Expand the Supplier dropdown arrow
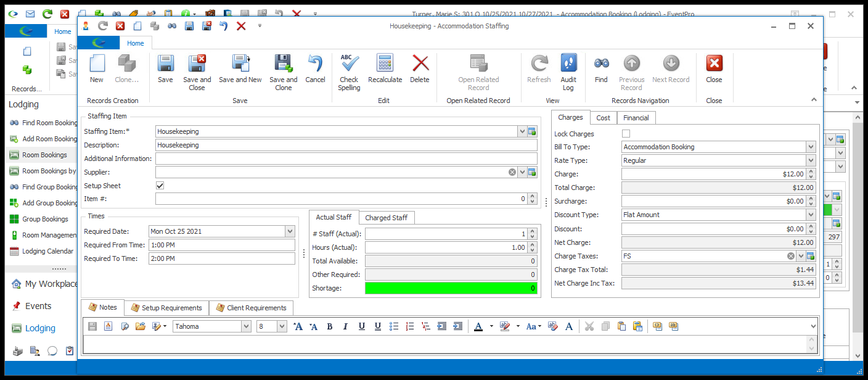This screenshot has width=868, height=380. (x=522, y=172)
